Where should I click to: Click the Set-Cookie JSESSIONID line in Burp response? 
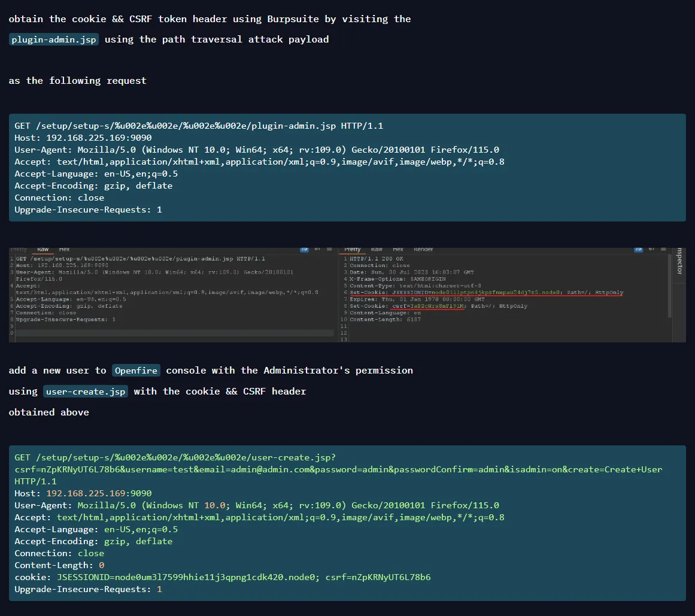tap(486, 293)
